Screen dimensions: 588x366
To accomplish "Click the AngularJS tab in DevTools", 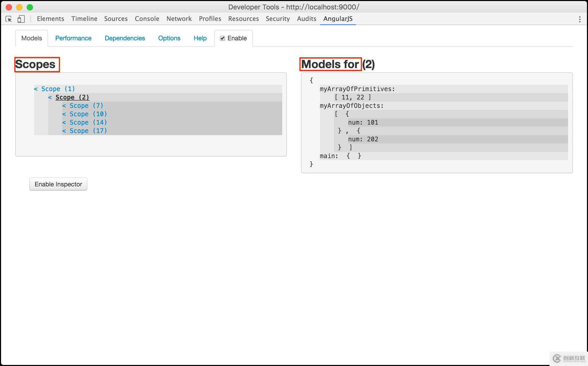I will pyautogui.click(x=338, y=19).
